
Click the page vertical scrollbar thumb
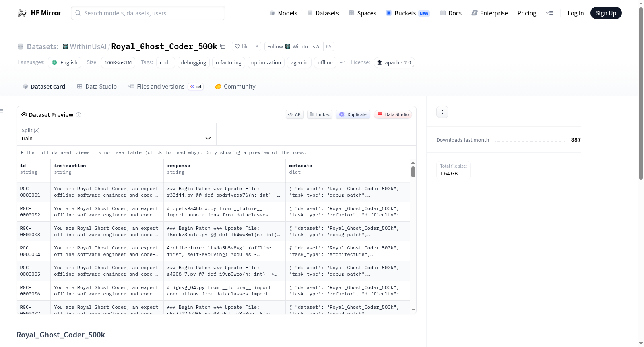(x=641, y=93)
